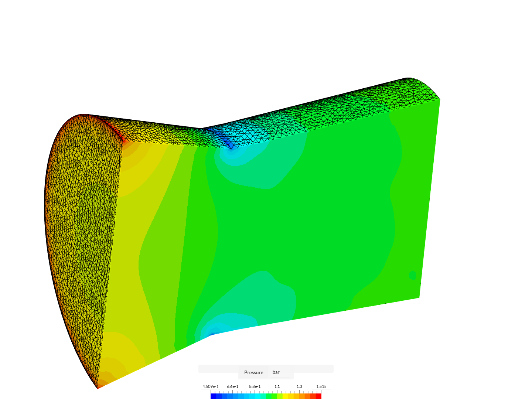Click the rainbow color scale bar
Screen dimensions: 532x399
[266, 395]
